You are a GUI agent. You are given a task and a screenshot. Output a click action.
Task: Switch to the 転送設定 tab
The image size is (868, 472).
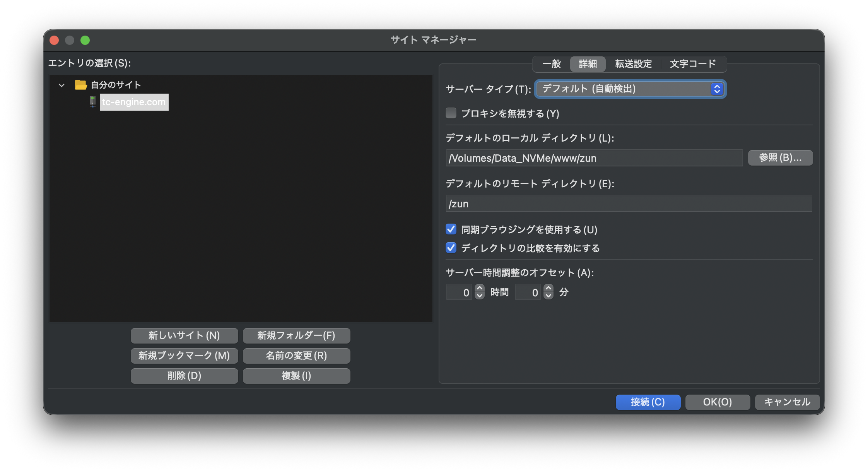pos(633,64)
